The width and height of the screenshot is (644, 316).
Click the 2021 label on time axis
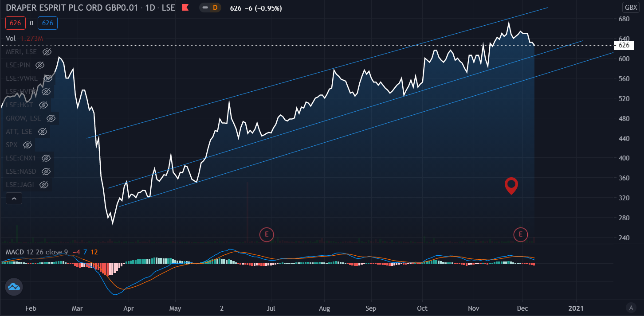pos(576,308)
